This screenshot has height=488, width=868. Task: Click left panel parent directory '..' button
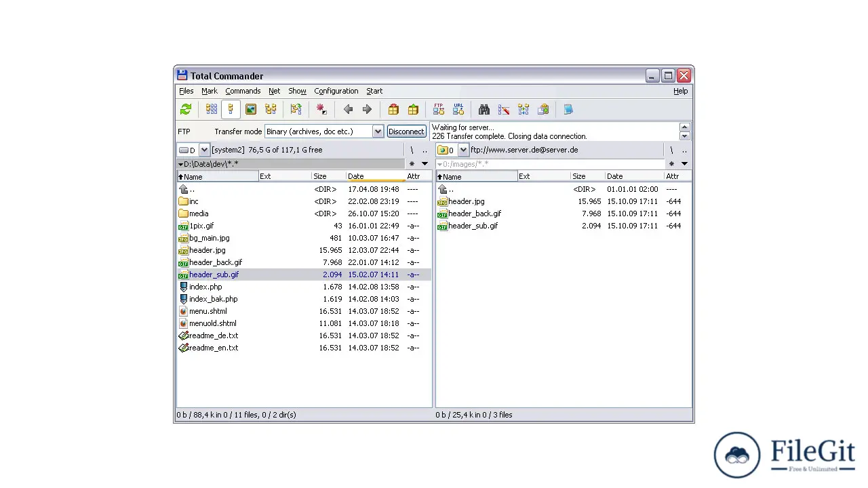point(425,150)
